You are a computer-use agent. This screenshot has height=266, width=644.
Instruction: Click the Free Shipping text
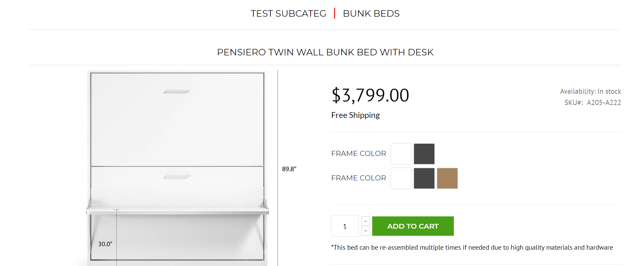pyautogui.click(x=356, y=116)
